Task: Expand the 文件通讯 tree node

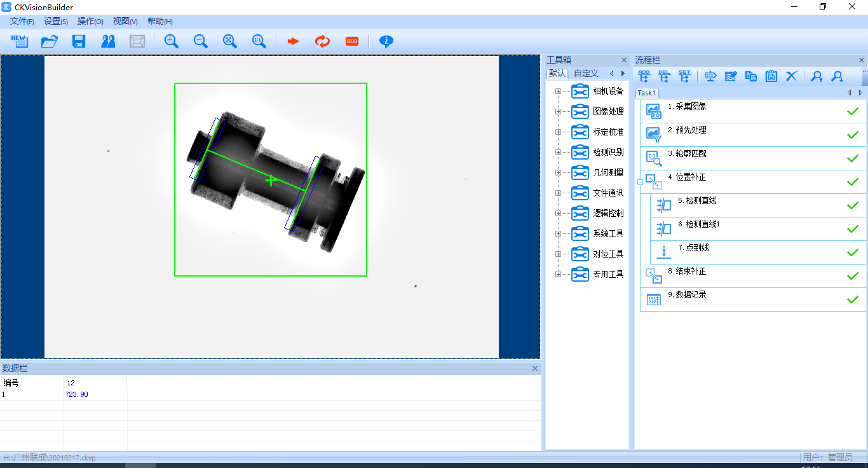Action: (x=558, y=193)
